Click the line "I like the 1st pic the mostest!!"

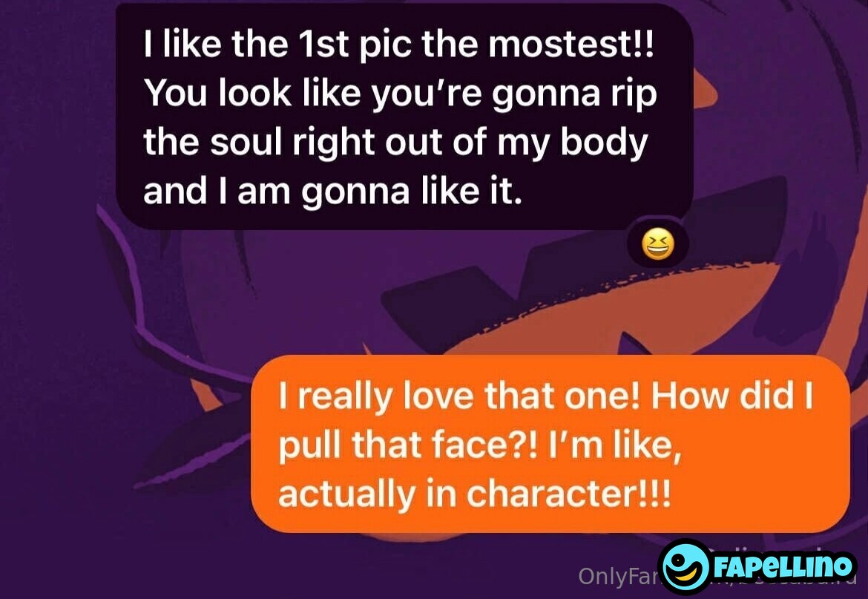pyautogui.click(x=398, y=45)
